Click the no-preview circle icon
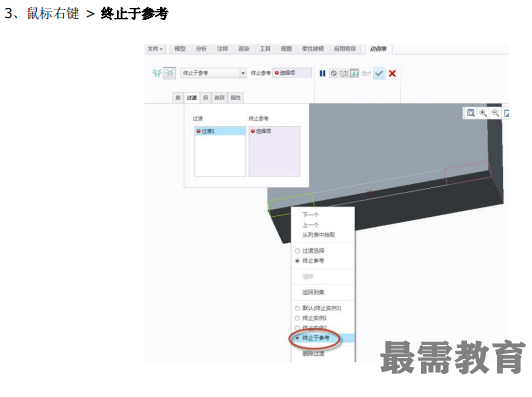The height and width of the screenshot is (397, 532). tap(334, 73)
